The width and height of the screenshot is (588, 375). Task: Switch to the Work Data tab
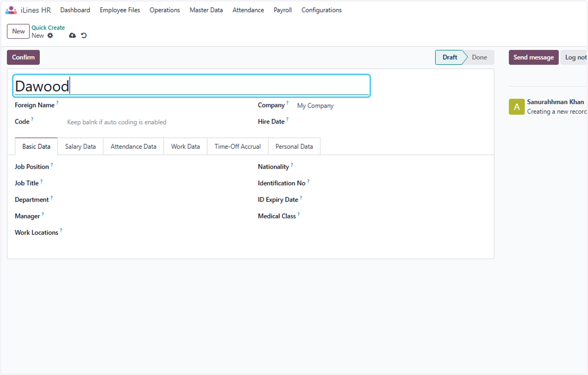[185, 147]
